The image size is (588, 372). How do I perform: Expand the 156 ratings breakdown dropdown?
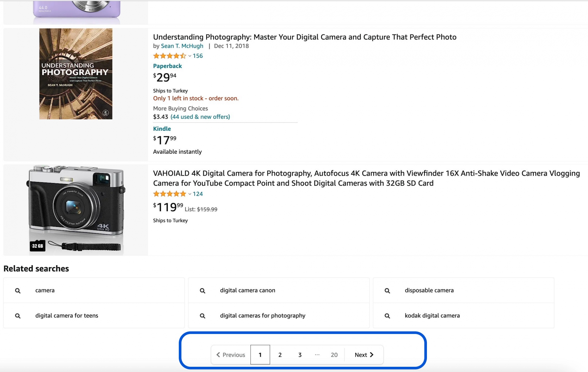coord(189,56)
